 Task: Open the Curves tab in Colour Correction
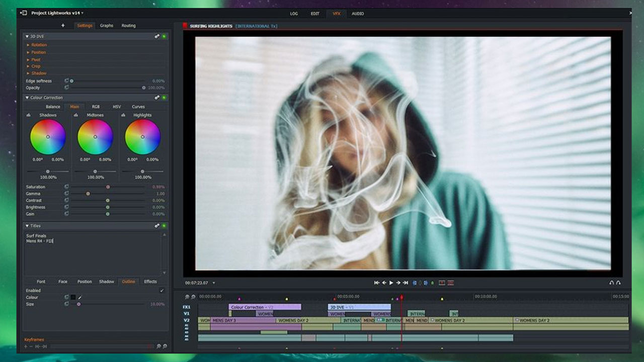click(x=137, y=107)
